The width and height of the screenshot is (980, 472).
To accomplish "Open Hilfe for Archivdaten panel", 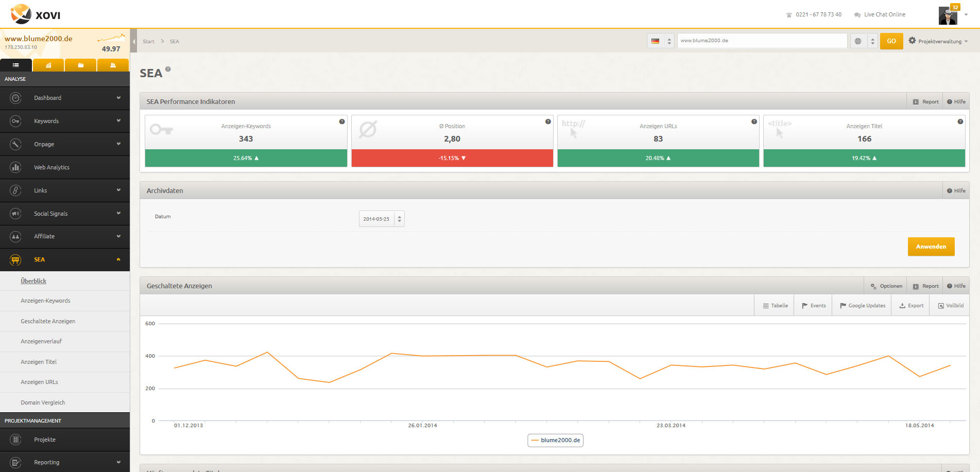I will coord(956,190).
